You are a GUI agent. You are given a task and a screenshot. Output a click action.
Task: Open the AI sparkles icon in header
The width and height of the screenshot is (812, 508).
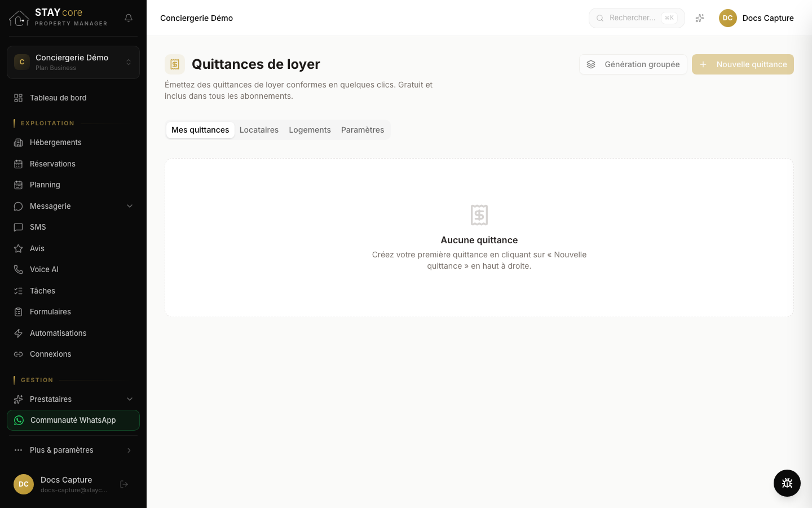pos(700,18)
